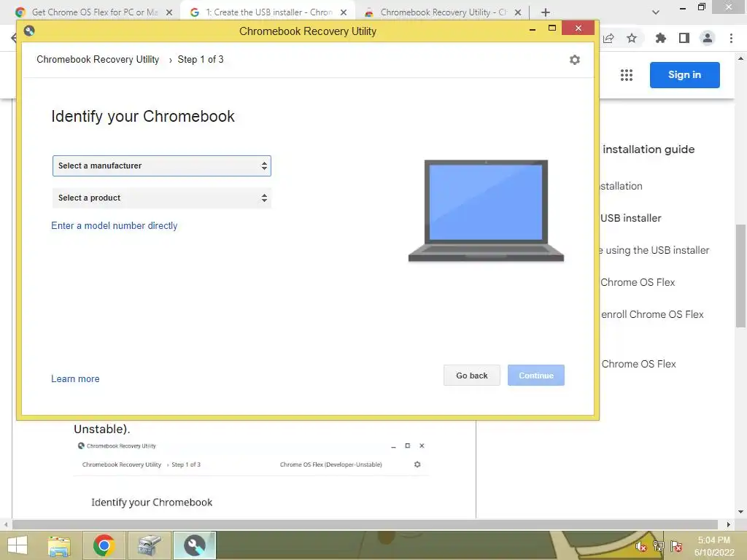Open File Explorer from the taskbar
The width and height of the screenshot is (747, 560).
coord(59,545)
